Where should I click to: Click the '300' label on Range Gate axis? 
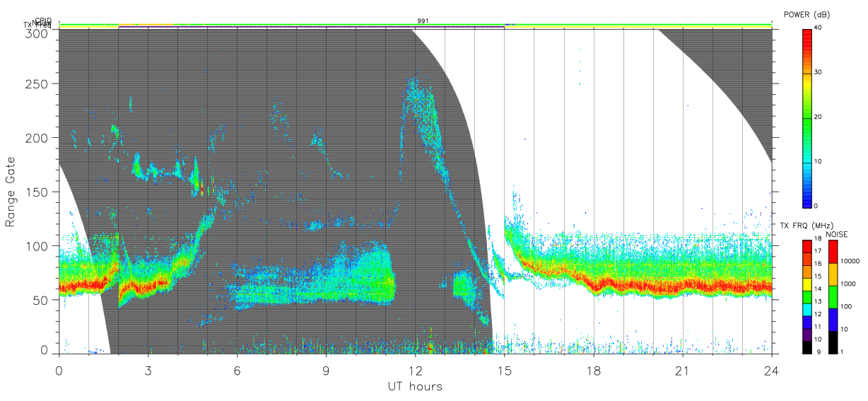[x=37, y=33]
